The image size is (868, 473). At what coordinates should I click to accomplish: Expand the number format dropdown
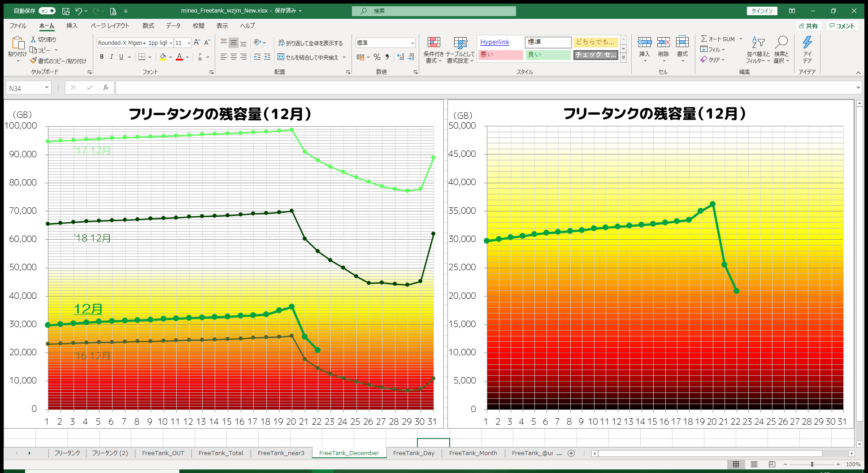tap(412, 43)
